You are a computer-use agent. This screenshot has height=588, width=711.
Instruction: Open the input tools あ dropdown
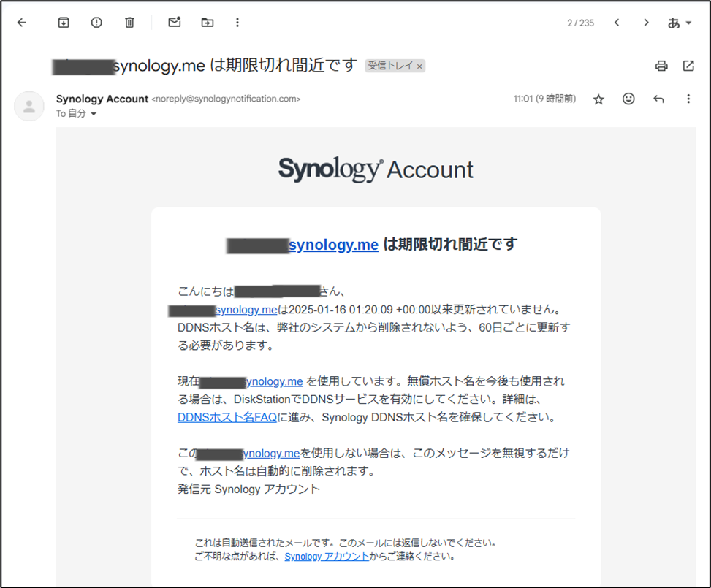coord(679,23)
